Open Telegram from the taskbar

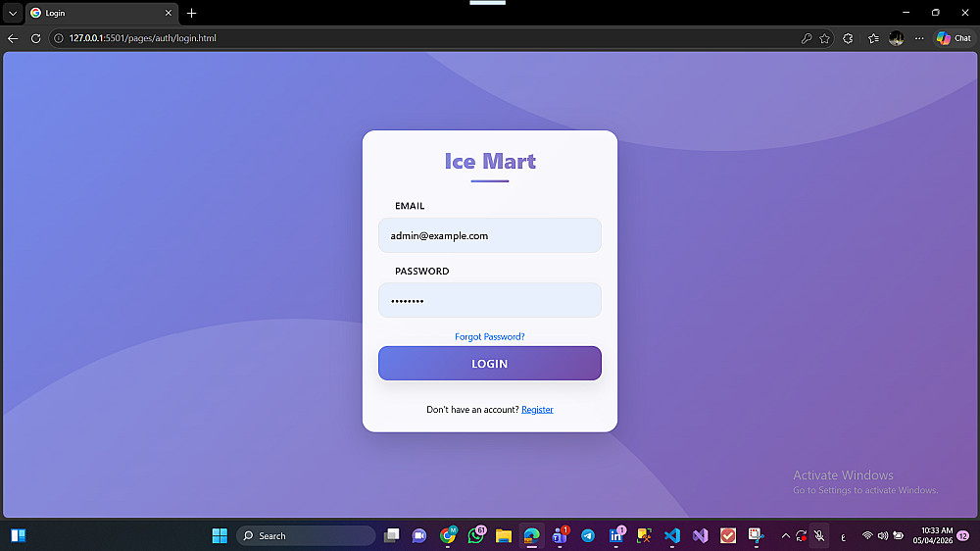(x=587, y=535)
